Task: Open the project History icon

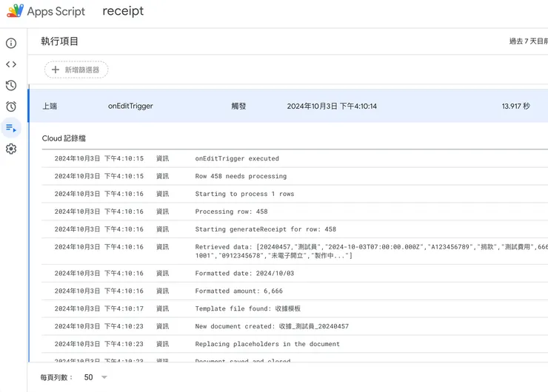Action: pyautogui.click(x=11, y=86)
